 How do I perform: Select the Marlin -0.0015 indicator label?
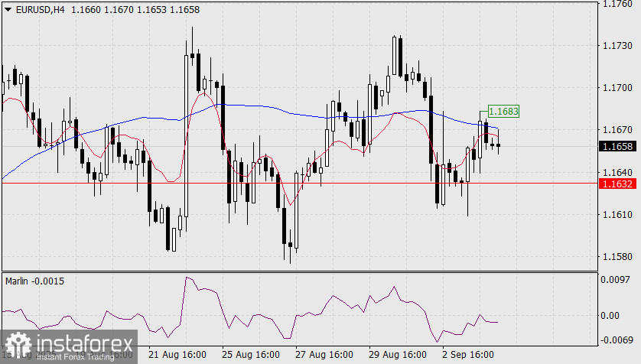click(x=34, y=281)
